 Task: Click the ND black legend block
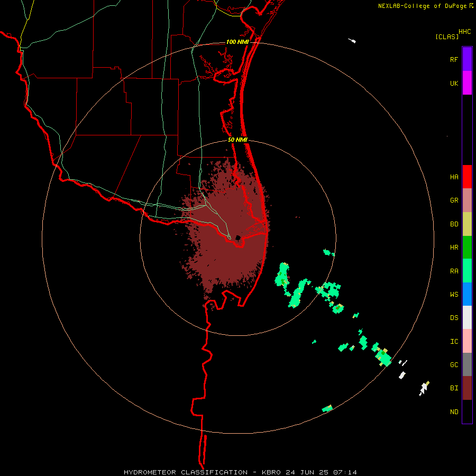(x=467, y=411)
